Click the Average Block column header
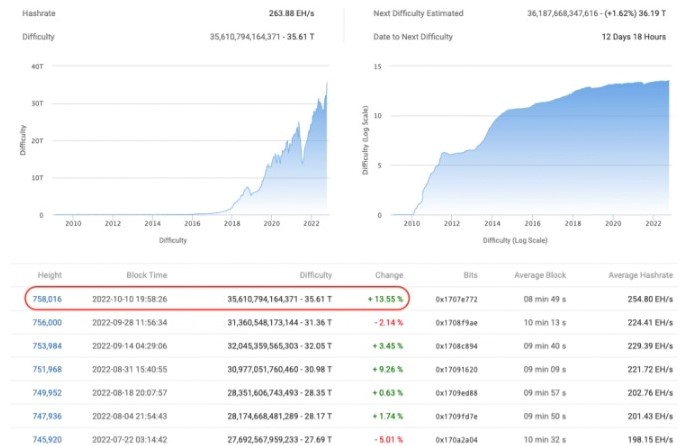 [x=540, y=273]
